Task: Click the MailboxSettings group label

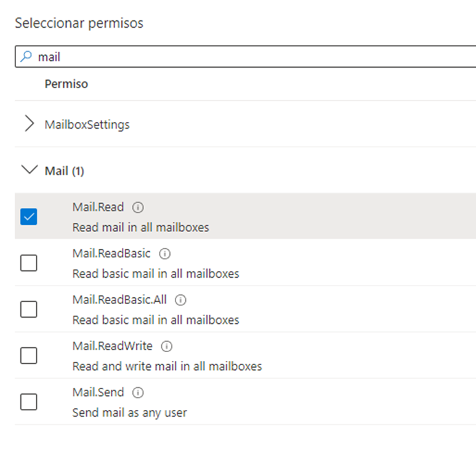Action: click(87, 124)
